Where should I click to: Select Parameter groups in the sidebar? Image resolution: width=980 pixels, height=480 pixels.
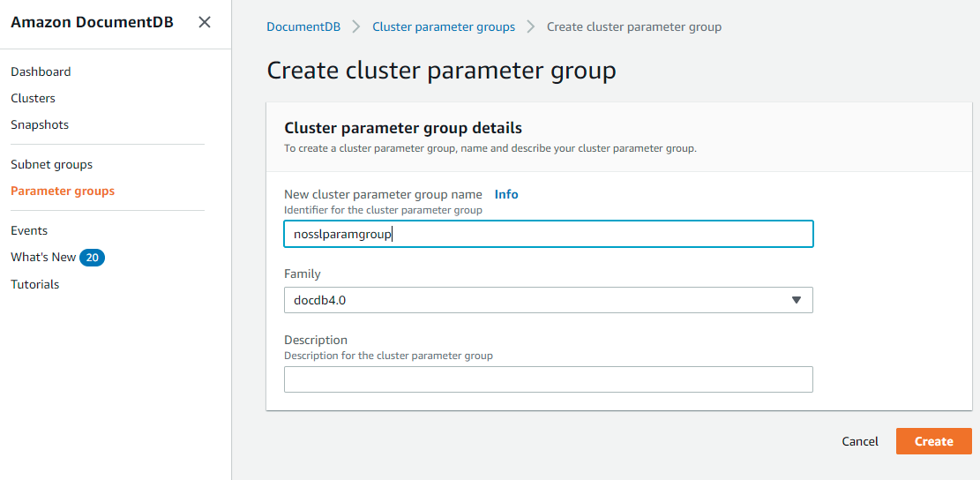tap(63, 191)
